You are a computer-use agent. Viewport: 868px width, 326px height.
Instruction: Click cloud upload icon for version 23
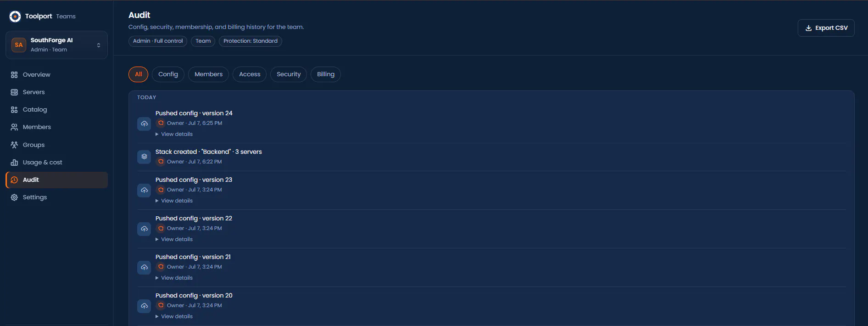[x=144, y=191]
